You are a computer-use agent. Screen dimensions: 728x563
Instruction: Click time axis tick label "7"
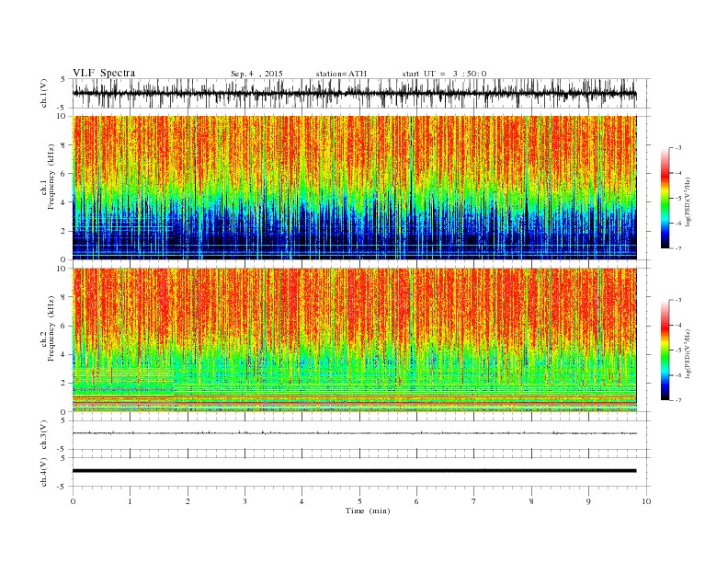pyautogui.click(x=474, y=501)
